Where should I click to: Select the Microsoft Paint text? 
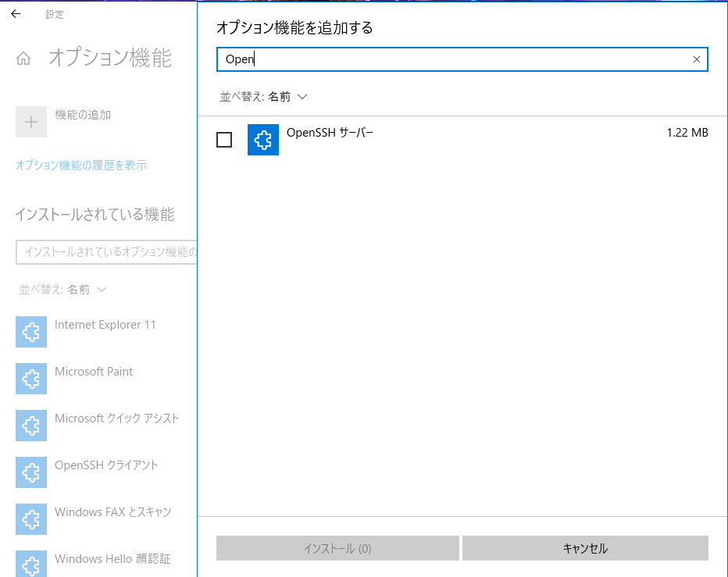tap(94, 372)
